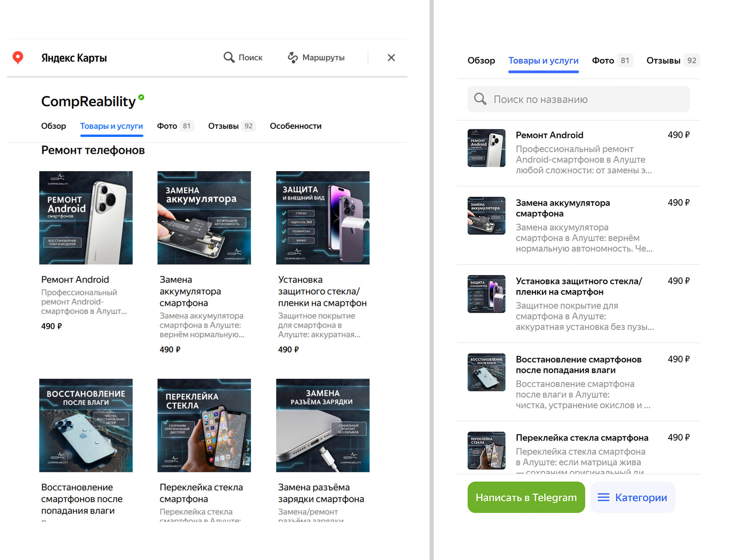Image resolution: width=747 pixels, height=560 pixels.
Task: Click the small Защита thumbnail in the right list
Action: tap(486, 294)
